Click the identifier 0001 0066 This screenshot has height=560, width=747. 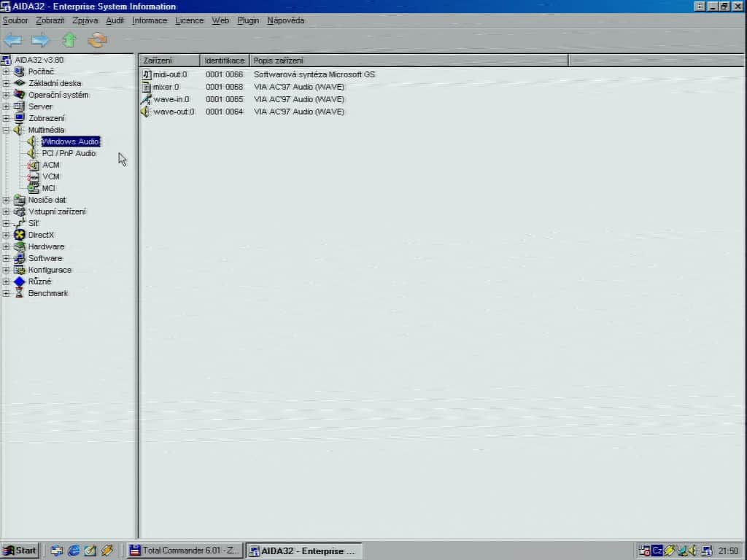pyautogui.click(x=225, y=74)
